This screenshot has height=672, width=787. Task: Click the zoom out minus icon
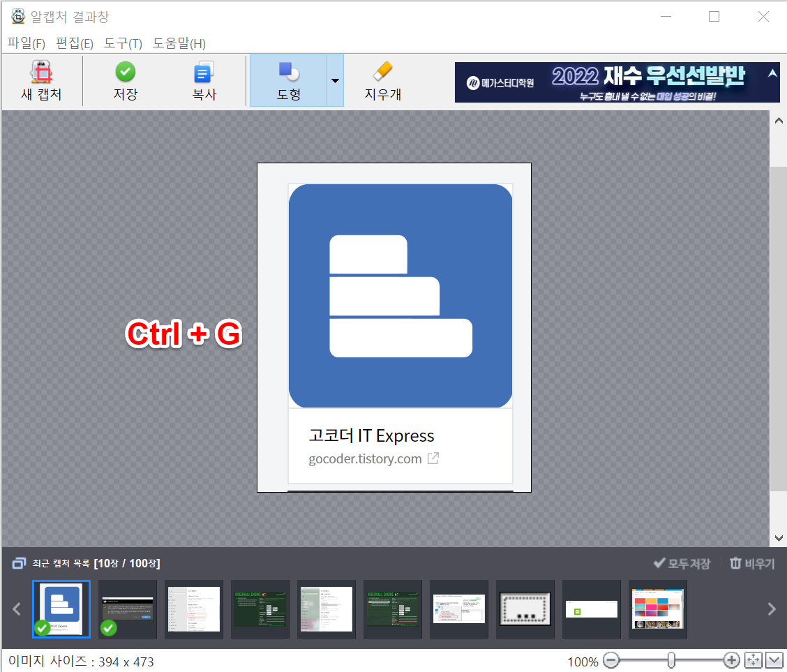tap(610, 660)
